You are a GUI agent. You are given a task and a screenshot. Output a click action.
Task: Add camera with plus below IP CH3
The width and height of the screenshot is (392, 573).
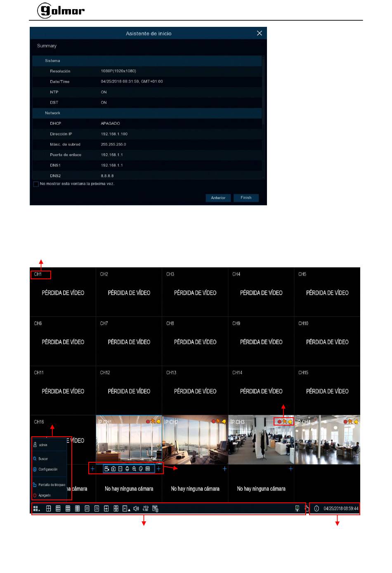click(x=290, y=469)
